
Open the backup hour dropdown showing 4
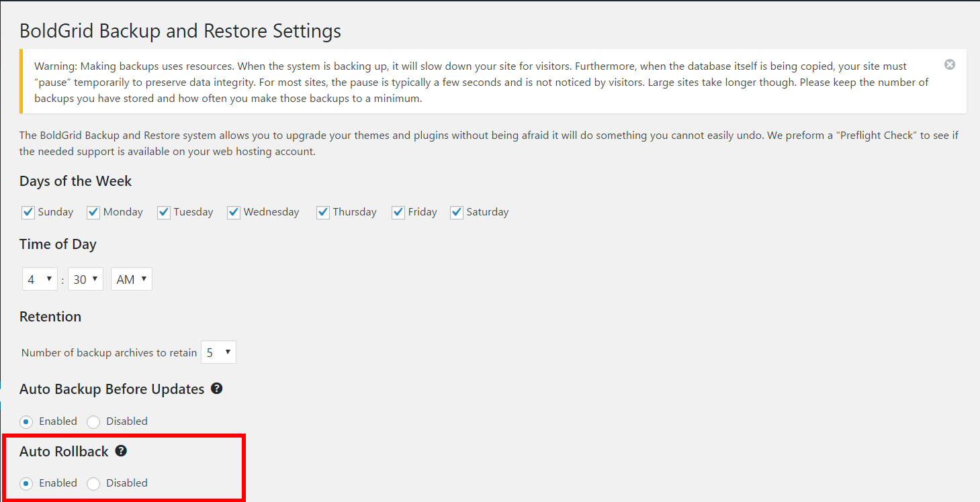coord(40,279)
